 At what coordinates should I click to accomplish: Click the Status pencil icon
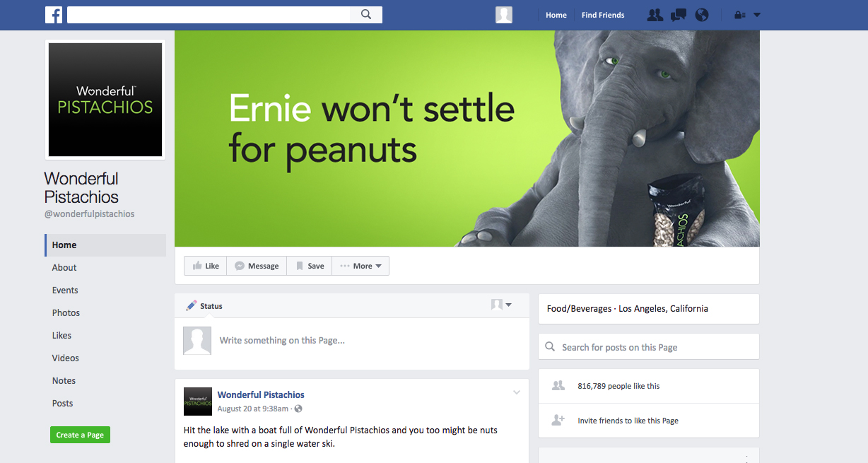click(191, 306)
